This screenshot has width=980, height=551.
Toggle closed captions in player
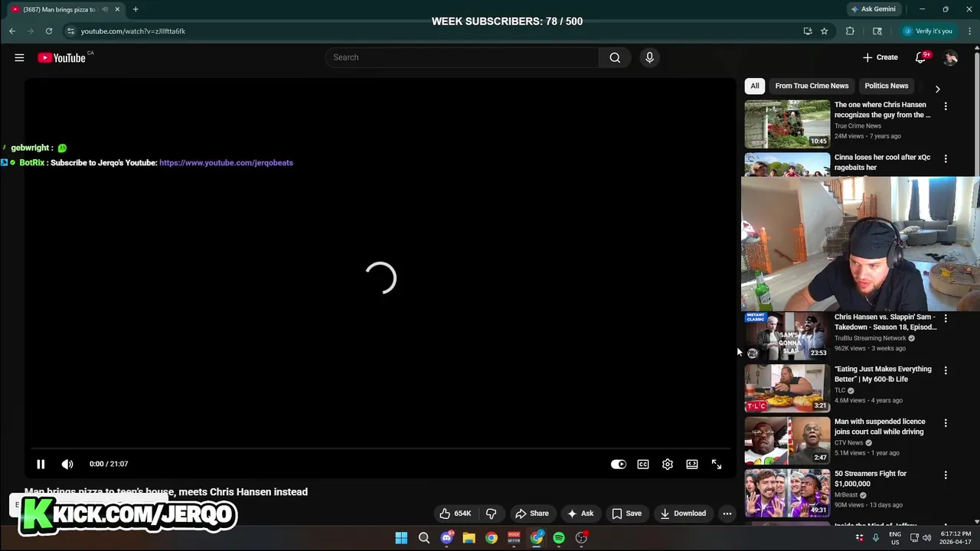(643, 464)
